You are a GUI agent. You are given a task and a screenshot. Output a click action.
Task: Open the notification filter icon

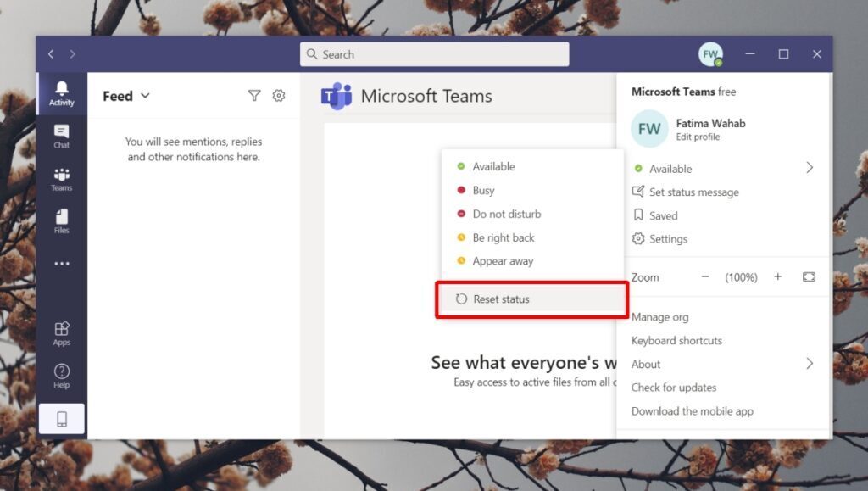tap(253, 96)
